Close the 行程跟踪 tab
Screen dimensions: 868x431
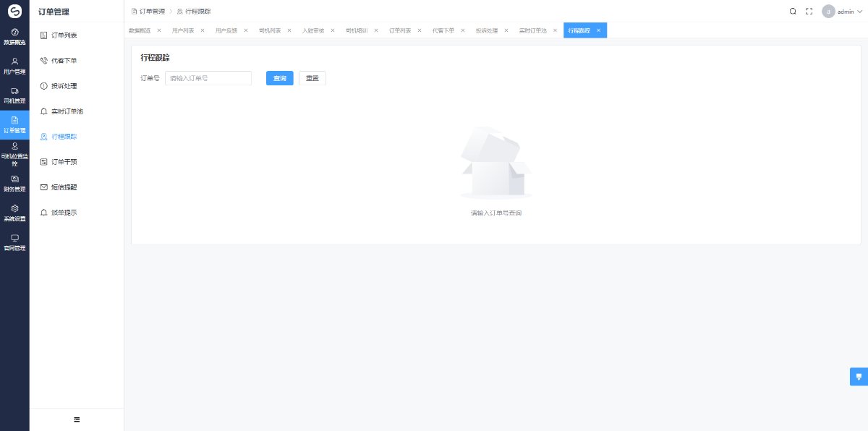tap(598, 30)
